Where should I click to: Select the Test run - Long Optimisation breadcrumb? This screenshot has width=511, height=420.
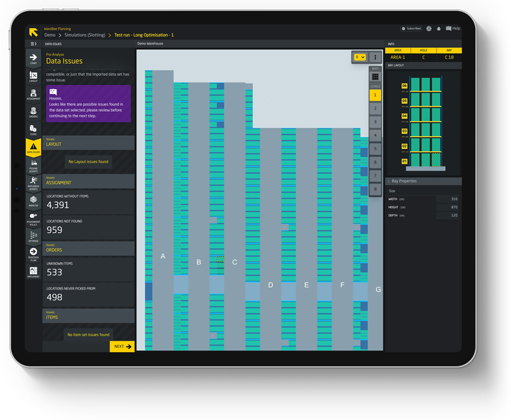point(144,35)
